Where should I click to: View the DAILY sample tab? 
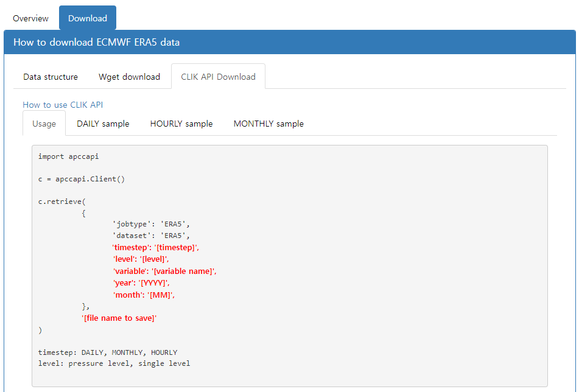[103, 124]
